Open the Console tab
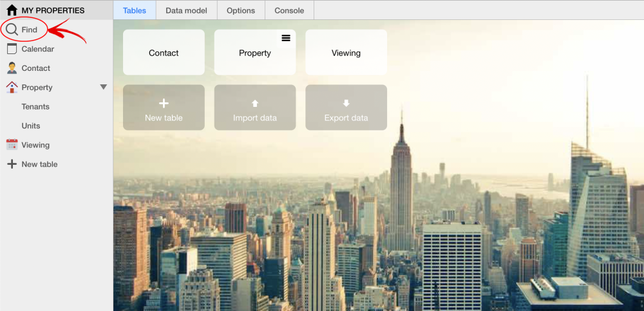This screenshot has height=311, width=644. pos(289,11)
